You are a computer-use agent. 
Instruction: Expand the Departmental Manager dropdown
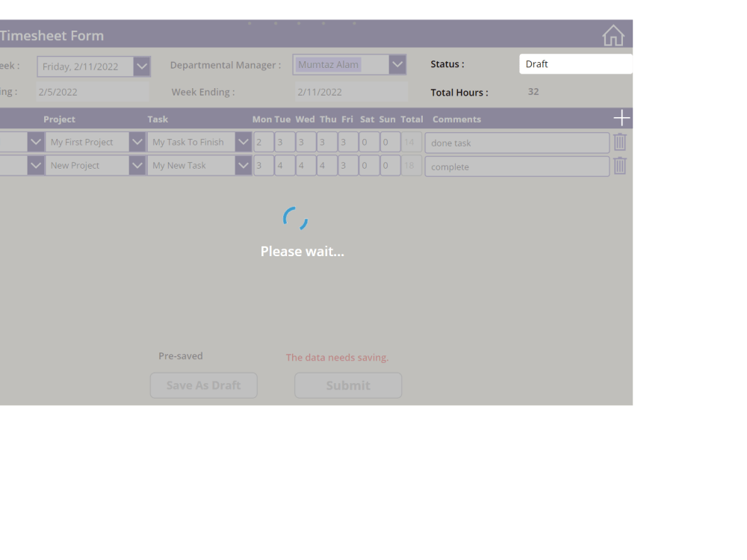coord(397,64)
